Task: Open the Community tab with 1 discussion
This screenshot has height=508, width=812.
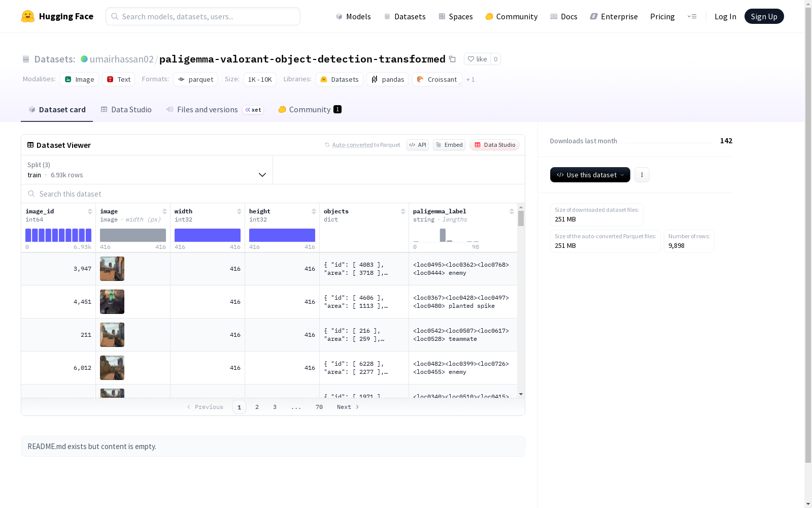Action: pyautogui.click(x=310, y=110)
